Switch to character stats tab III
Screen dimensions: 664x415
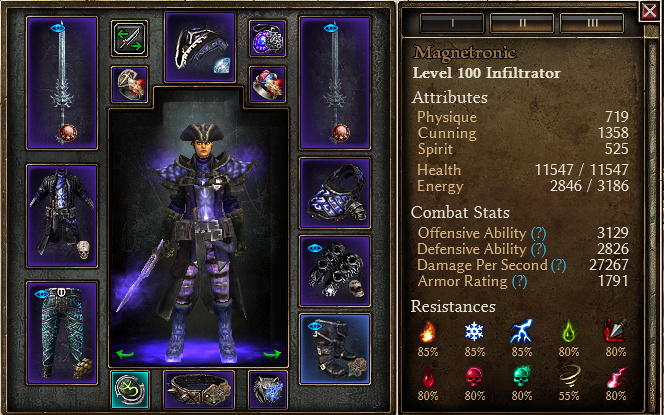click(x=592, y=23)
